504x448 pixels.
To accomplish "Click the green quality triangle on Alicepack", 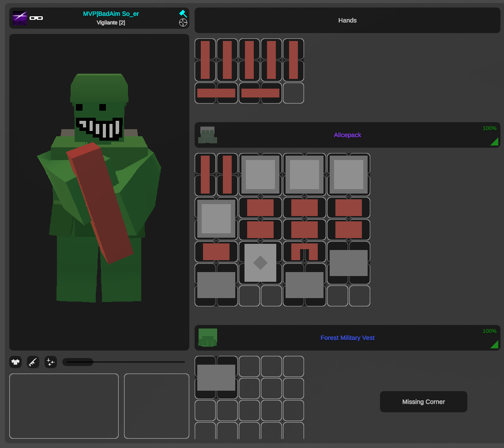I will (495, 142).
